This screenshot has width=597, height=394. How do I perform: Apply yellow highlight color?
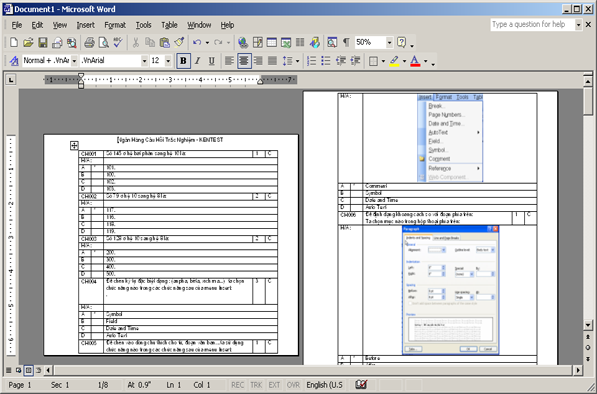pyautogui.click(x=394, y=61)
